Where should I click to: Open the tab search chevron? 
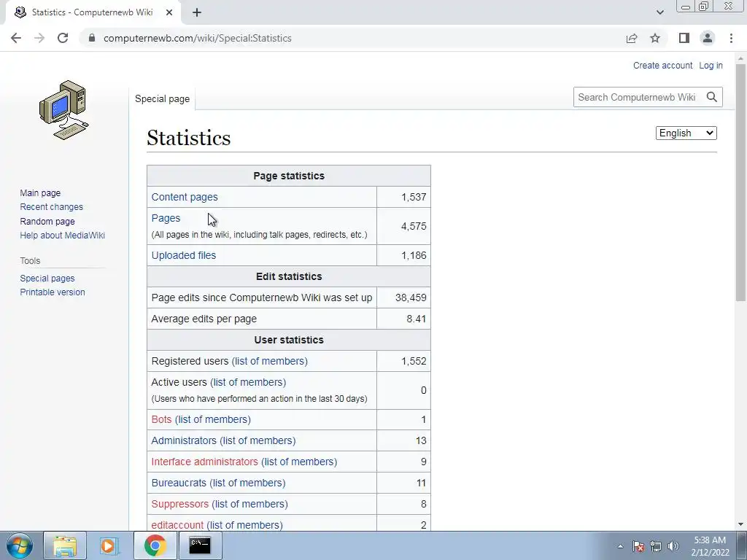659,12
